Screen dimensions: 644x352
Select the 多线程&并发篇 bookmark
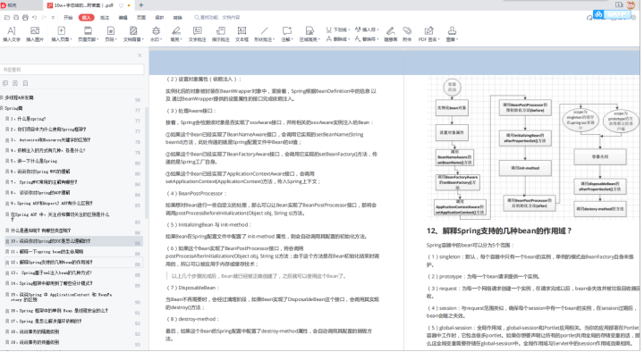coord(20,97)
